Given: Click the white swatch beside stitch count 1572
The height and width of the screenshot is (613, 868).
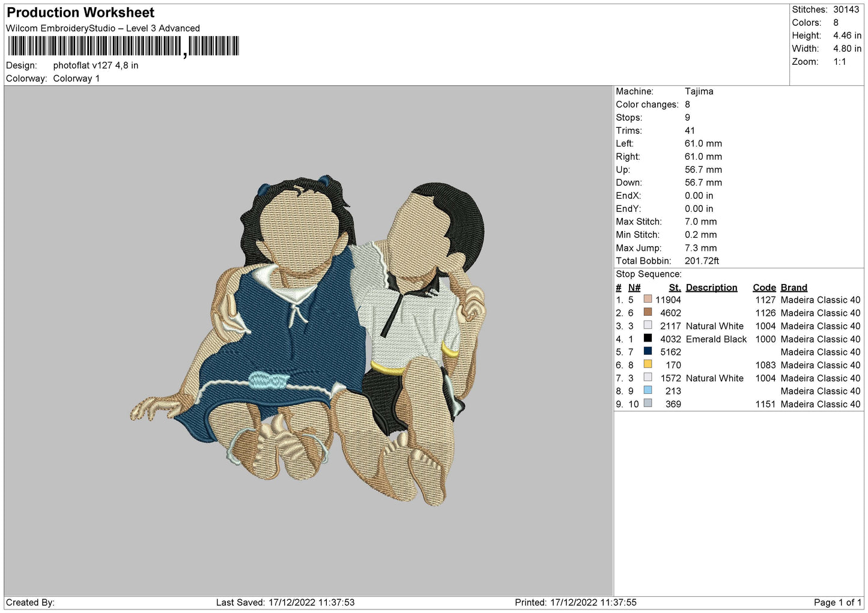Looking at the screenshot, I should coord(648,378).
